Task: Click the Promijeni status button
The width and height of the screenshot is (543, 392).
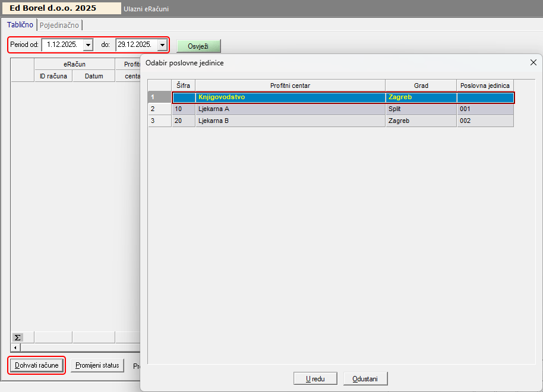Action: (x=97, y=365)
